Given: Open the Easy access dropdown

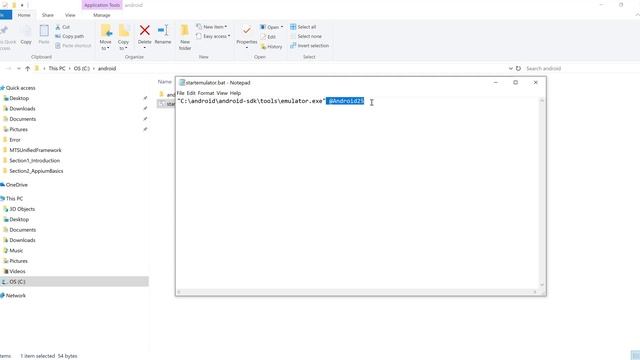Looking at the screenshot, I should coord(213,36).
